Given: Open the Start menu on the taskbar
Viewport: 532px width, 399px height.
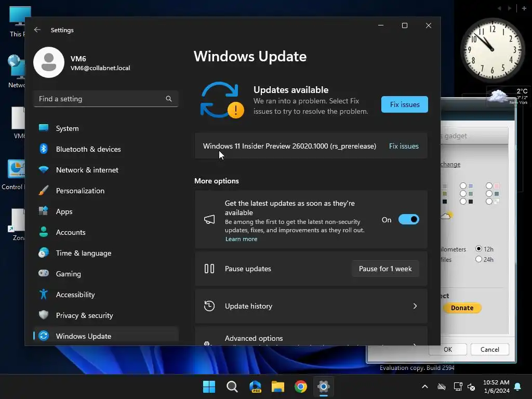Looking at the screenshot, I should pos(209,387).
